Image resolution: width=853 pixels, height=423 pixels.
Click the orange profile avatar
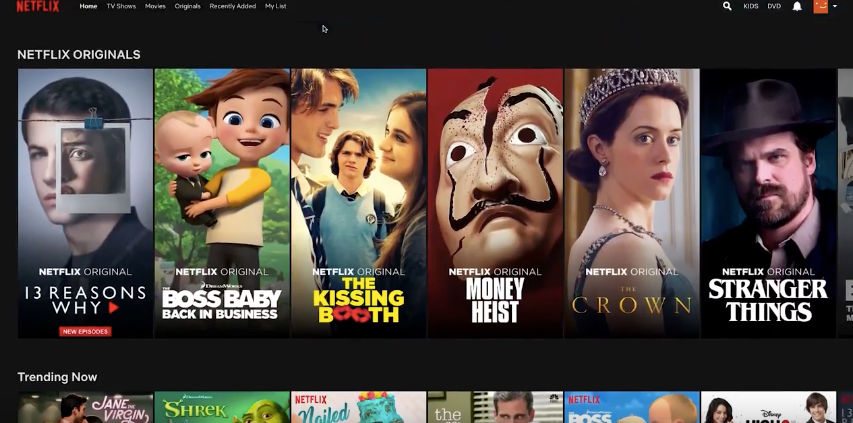pos(820,7)
